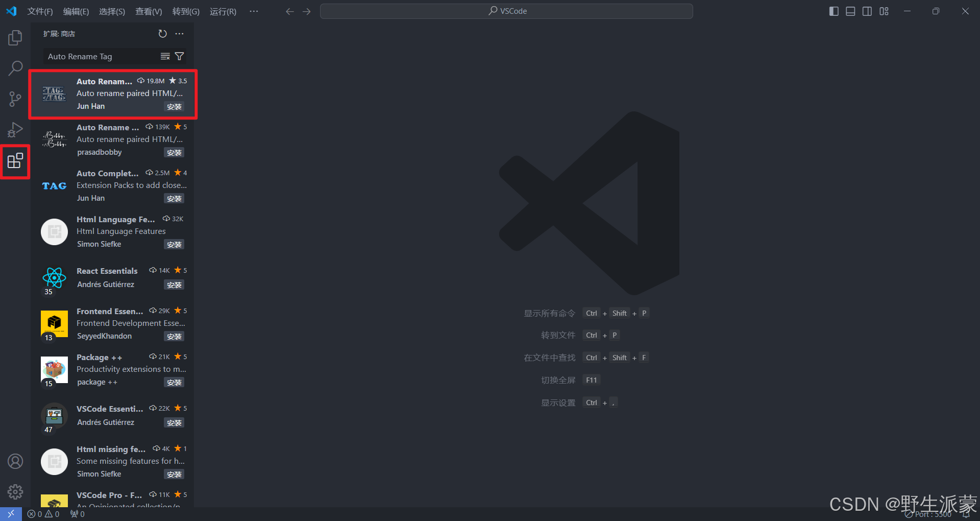
Task: Open the Accounts menu icon
Action: coord(15,461)
